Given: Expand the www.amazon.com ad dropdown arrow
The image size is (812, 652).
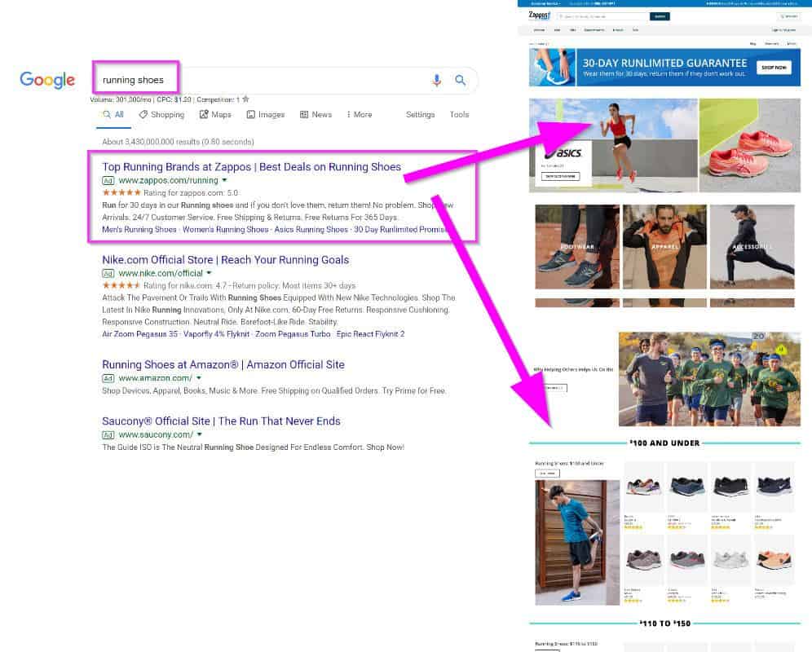Looking at the screenshot, I should (x=199, y=378).
